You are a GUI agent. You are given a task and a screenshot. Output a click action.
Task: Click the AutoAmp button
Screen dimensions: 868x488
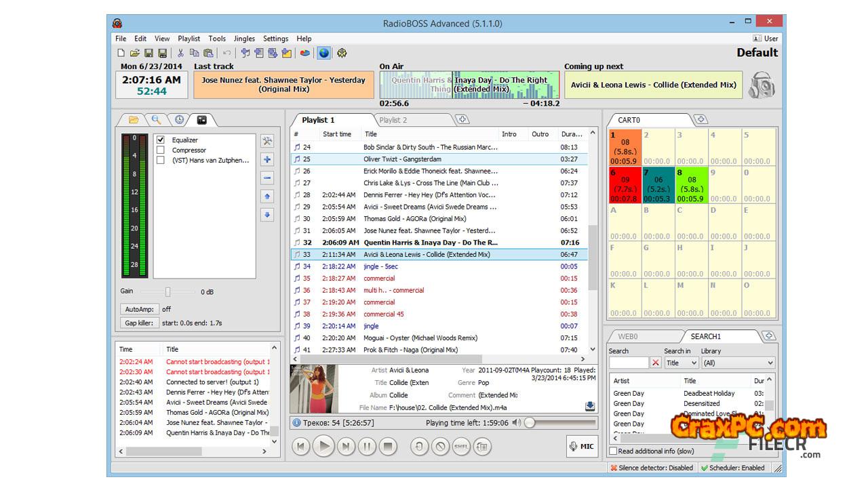tap(138, 309)
